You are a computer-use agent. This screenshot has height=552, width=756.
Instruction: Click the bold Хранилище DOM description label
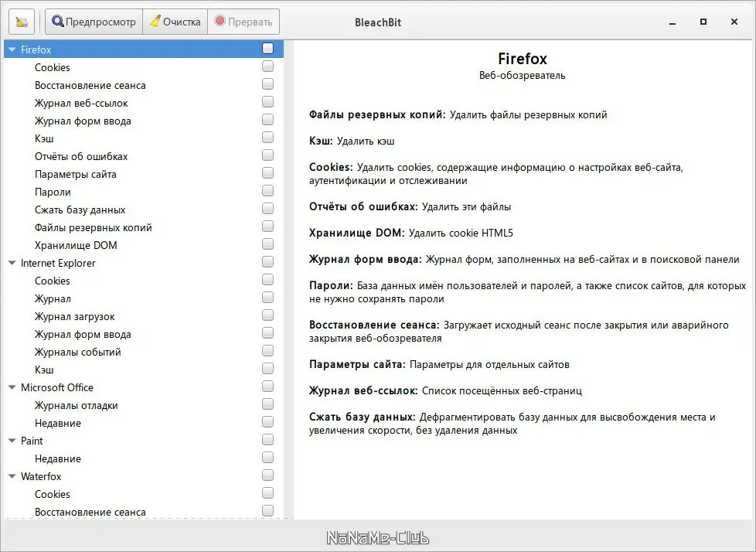coord(357,233)
